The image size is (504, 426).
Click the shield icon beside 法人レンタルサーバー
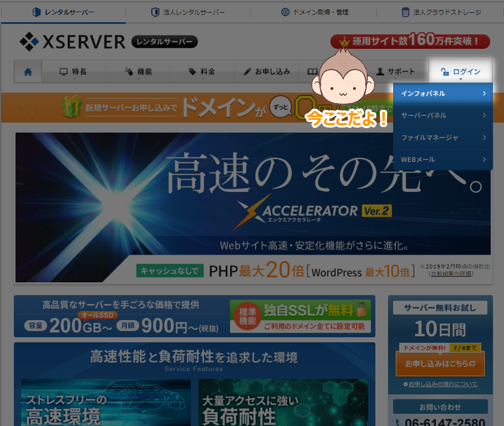[x=155, y=12]
